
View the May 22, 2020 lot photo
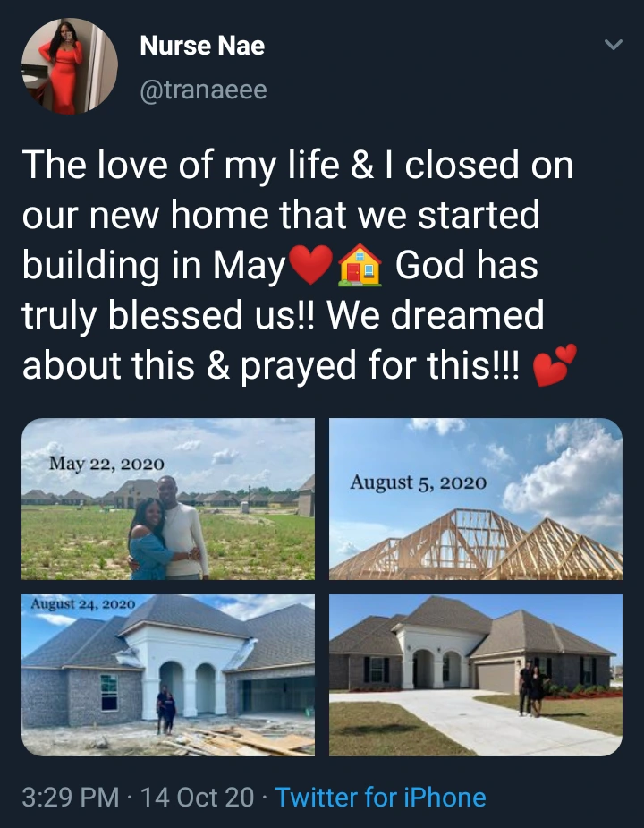tap(168, 499)
